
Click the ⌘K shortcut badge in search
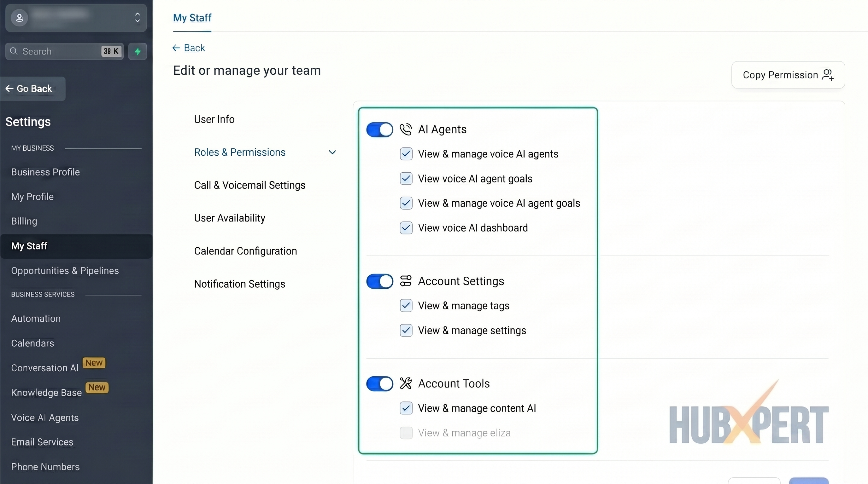(111, 51)
